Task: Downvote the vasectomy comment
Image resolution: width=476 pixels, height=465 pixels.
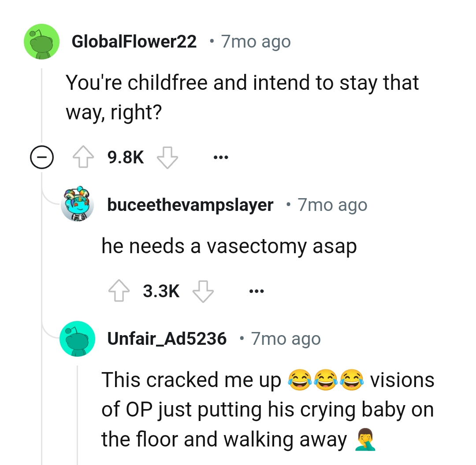Action: pyautogui.click(x=204, y=291)
